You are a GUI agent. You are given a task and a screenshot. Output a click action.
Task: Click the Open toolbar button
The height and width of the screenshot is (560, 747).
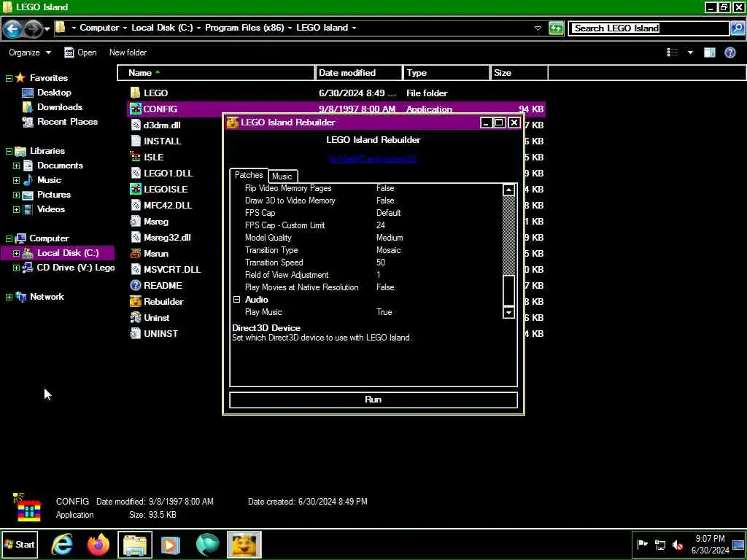[x=80, y=52]
